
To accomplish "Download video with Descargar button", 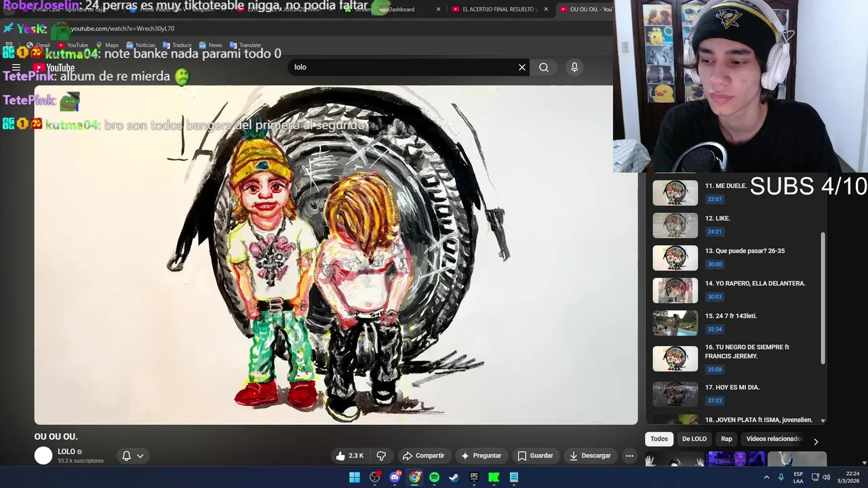I will 591,455.
